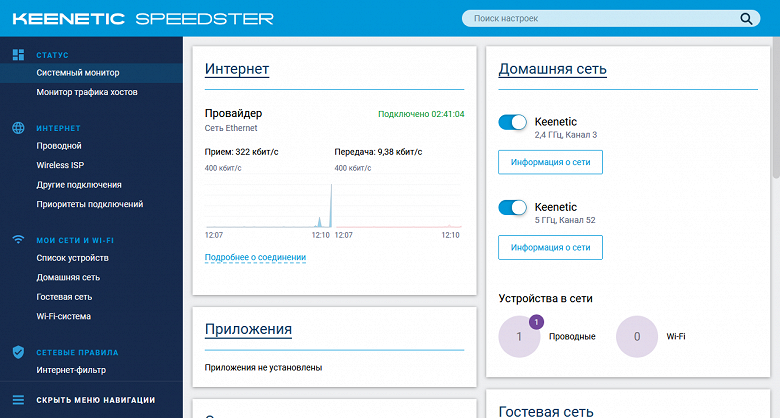
Task: Click the 2,4 ГГц, Канал 3 text
Action: tap(566, 135)
